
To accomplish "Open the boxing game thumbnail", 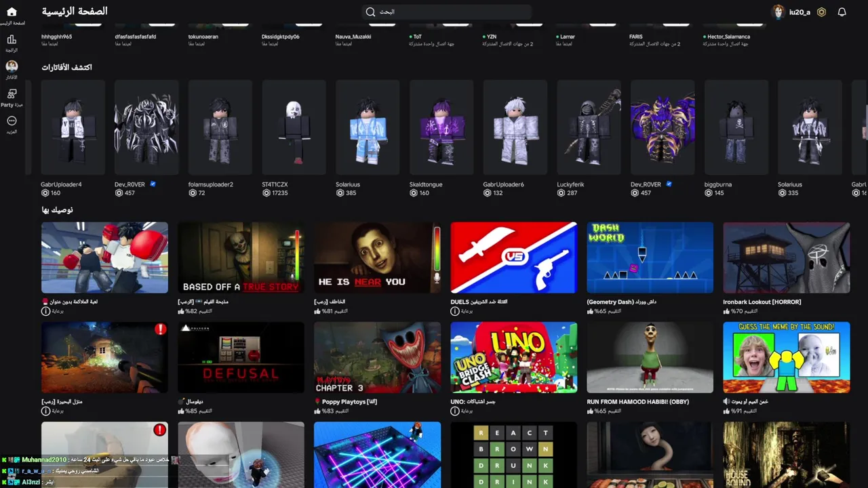I will click(x=104, y=258).
